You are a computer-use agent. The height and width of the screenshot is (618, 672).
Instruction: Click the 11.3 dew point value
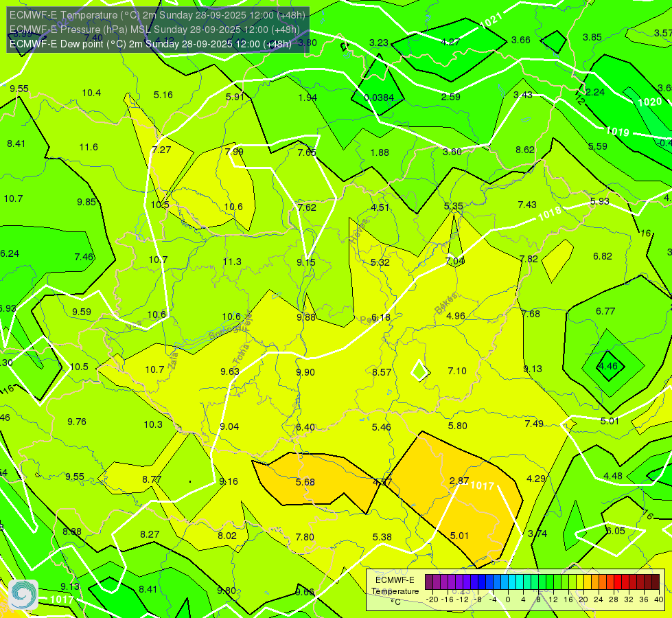pos(232,262)
